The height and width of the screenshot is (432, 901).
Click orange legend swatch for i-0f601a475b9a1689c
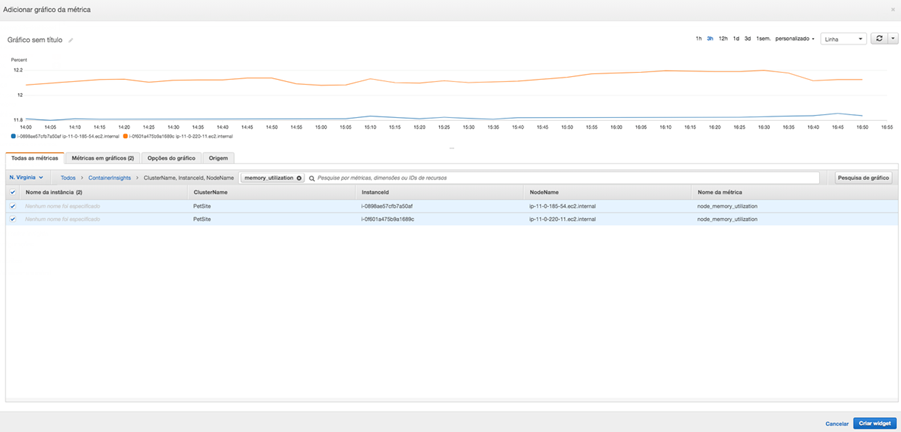pos(125,137)
